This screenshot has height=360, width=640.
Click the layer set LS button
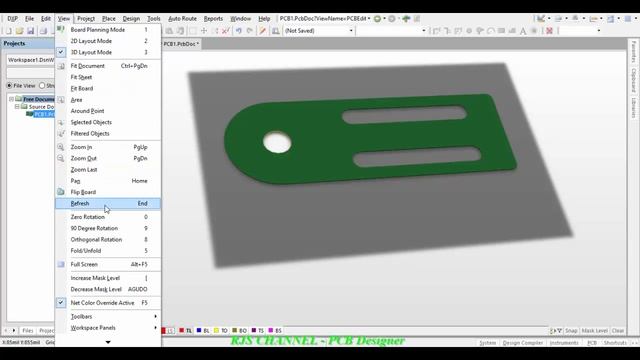point(170,331)
